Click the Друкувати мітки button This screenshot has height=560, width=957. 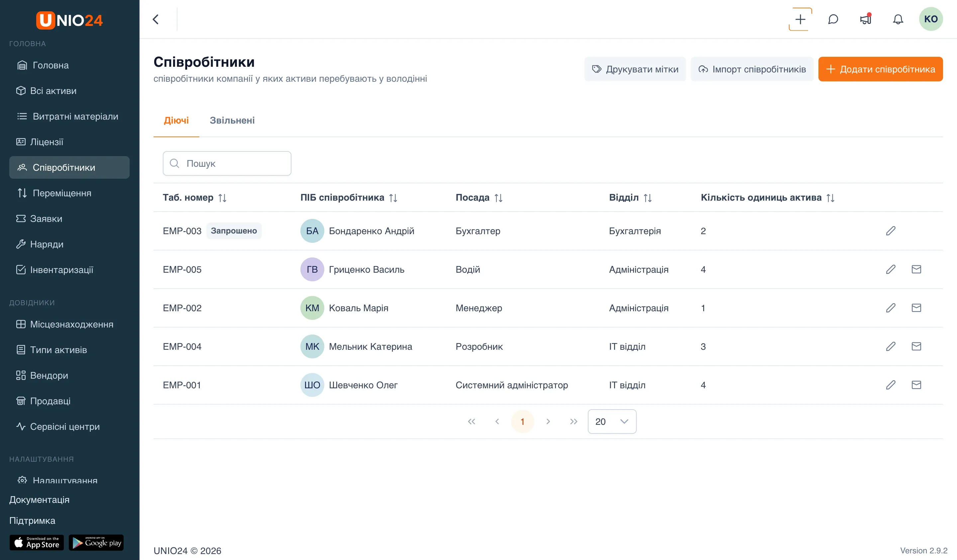tap(635, 69)
